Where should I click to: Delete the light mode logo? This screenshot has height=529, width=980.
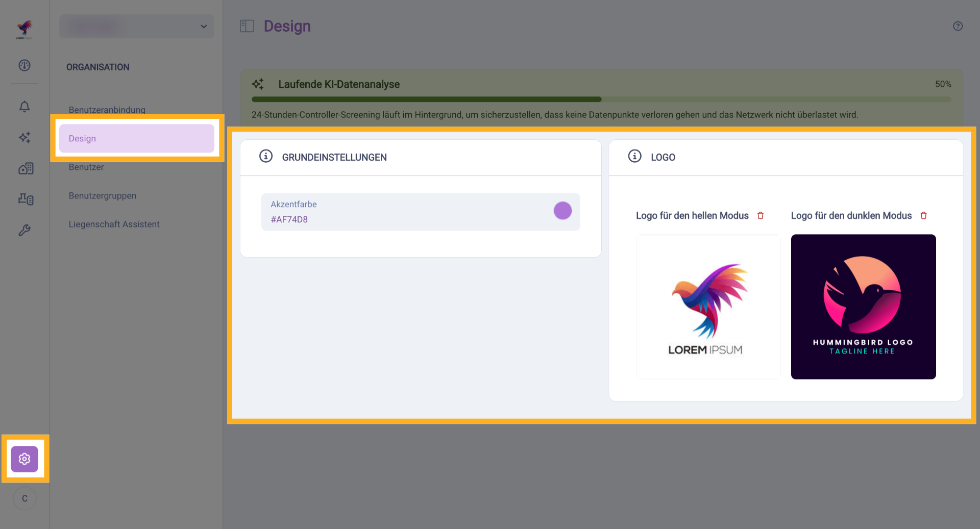click(761, 216)
